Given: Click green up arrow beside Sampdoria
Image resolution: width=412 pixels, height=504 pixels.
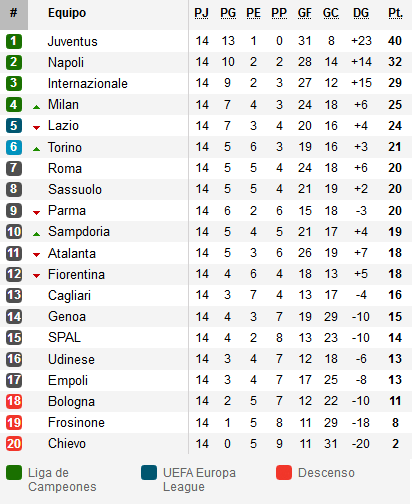Looking at the screenshot, I should [x=37, y=234].
